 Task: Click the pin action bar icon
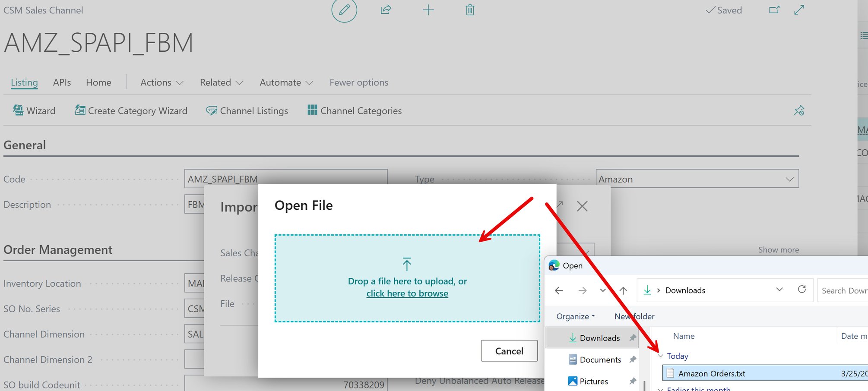click(x=799, y=110)
